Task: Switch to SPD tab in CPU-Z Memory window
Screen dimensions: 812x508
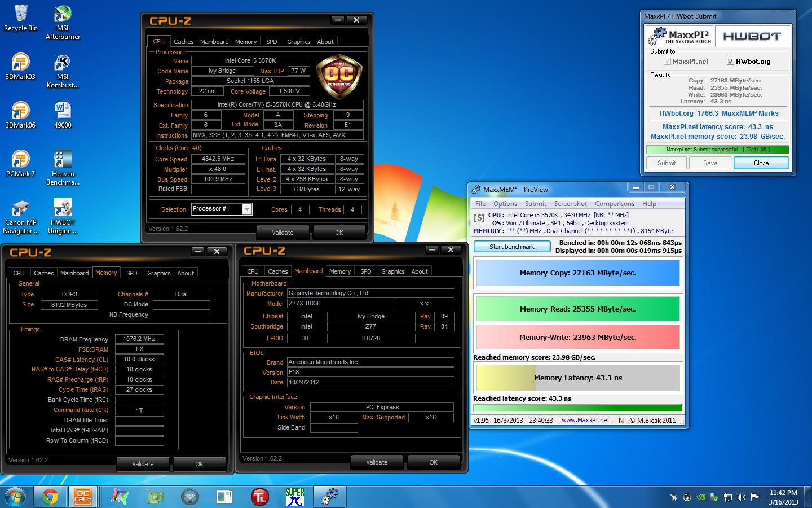Action: (131, 273)
